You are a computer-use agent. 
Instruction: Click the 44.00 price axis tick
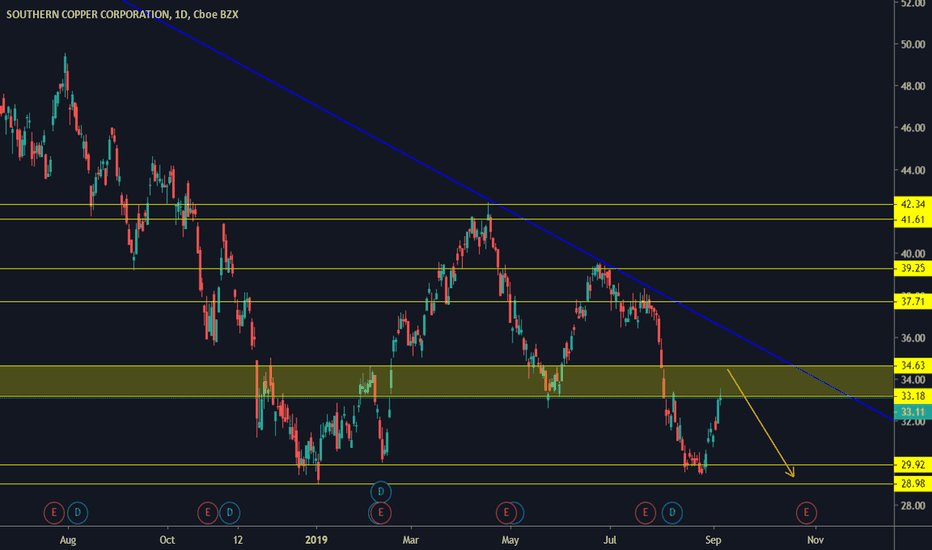913,170
